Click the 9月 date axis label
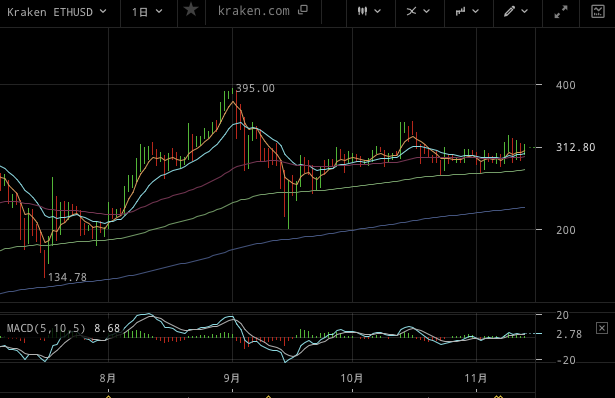This screenshot has width=615, height=398. click(232, 378)
